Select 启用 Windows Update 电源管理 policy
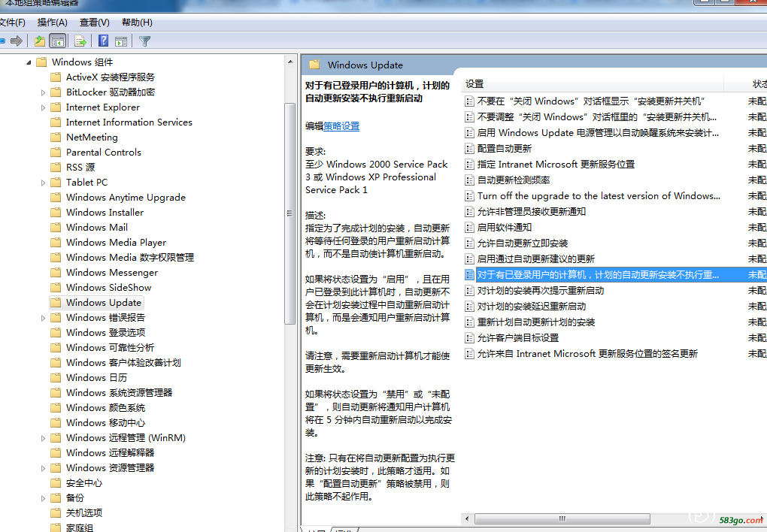 [x=598, y=132]
